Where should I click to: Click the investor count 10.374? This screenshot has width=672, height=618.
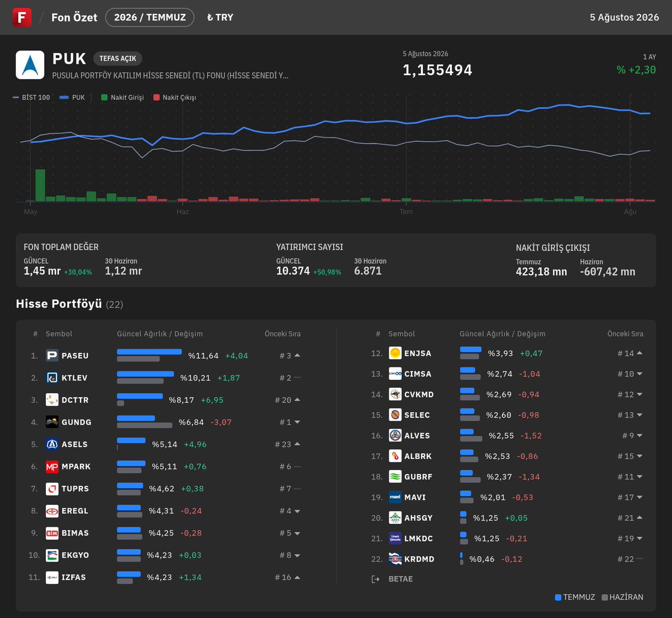pyautogui.click(x=293, y=271)
